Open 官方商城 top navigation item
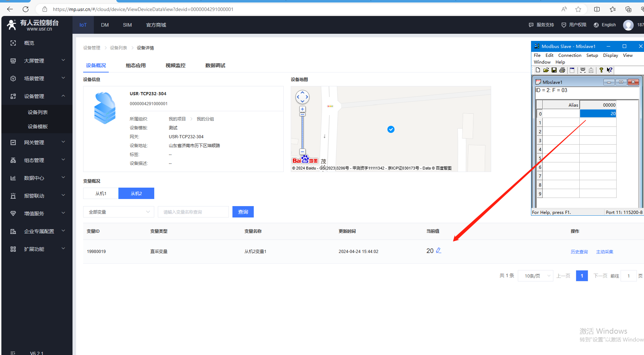The image size is (644, 355). click(156, 25)
